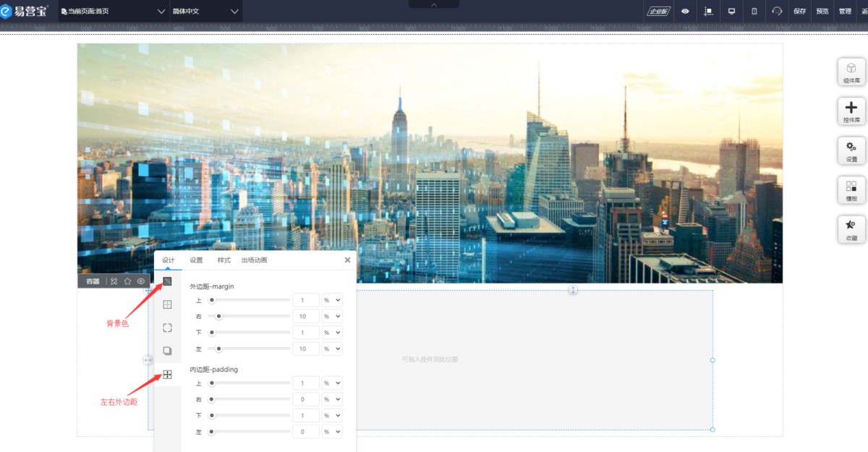Click the 易营宝 logo icon
Screen dimensions: 868x452
pos(7,11)
